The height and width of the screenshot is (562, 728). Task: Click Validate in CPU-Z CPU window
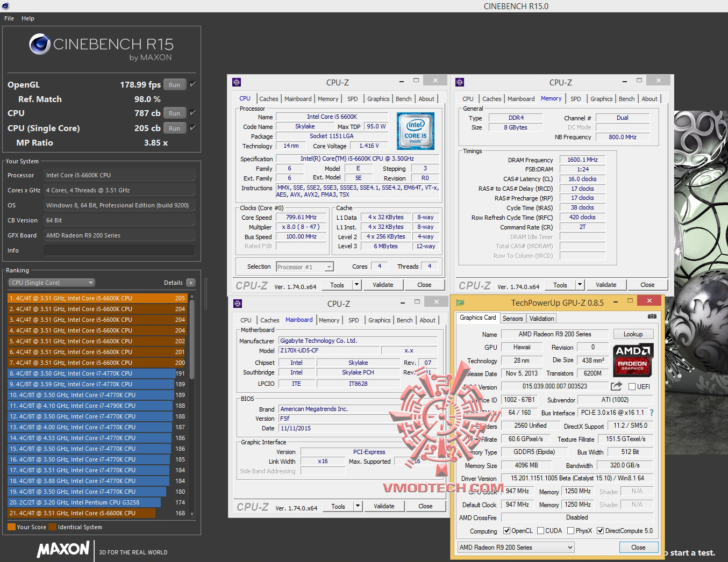point(383,285)
